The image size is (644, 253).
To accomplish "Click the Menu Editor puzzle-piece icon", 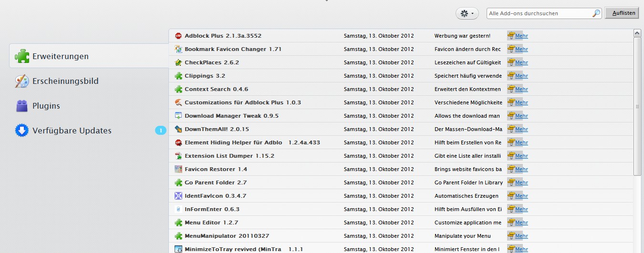I will tap(178, 223).
